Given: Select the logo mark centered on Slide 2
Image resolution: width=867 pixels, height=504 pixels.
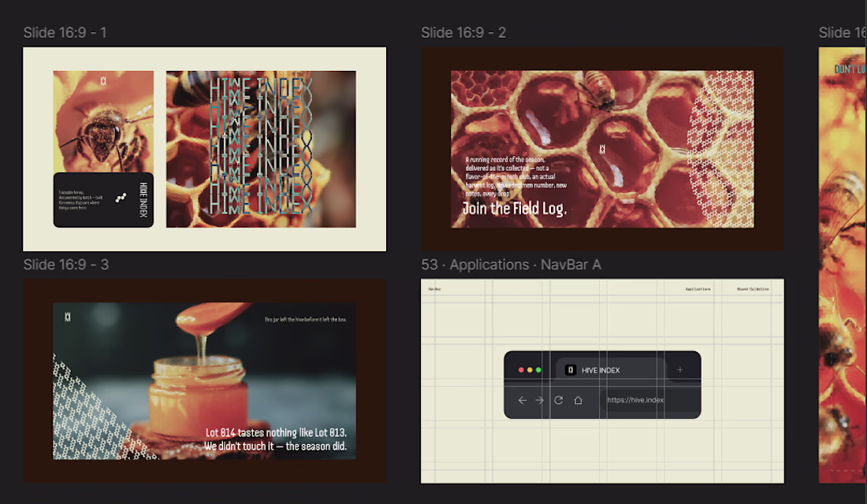Looking at the screenshot, I should pos(602,149).
